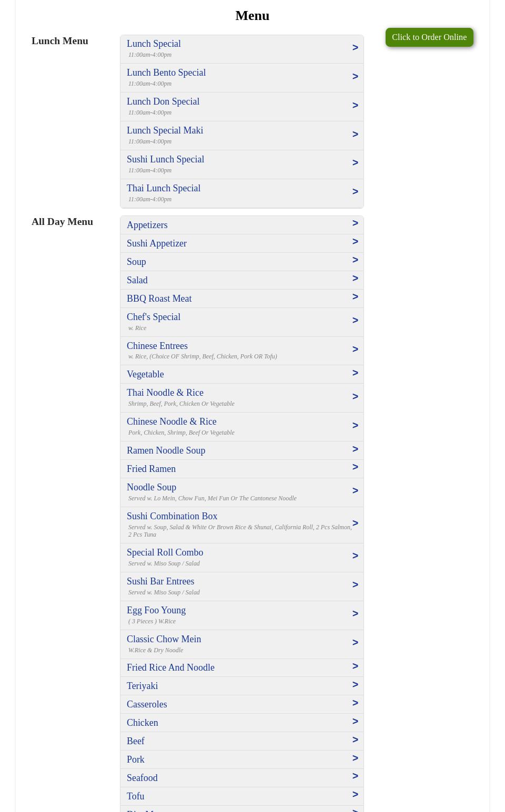The height and width of the screenshot is (812, 505).
Task: Open Sushi Combination Box category
Action: tap(172, 517)
